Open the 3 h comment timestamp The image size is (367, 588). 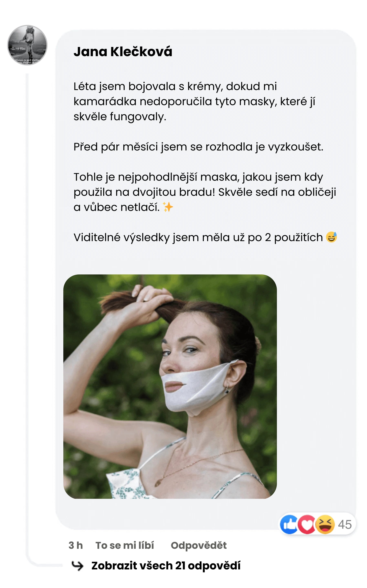pyautogui.click(x=75, y=546)
